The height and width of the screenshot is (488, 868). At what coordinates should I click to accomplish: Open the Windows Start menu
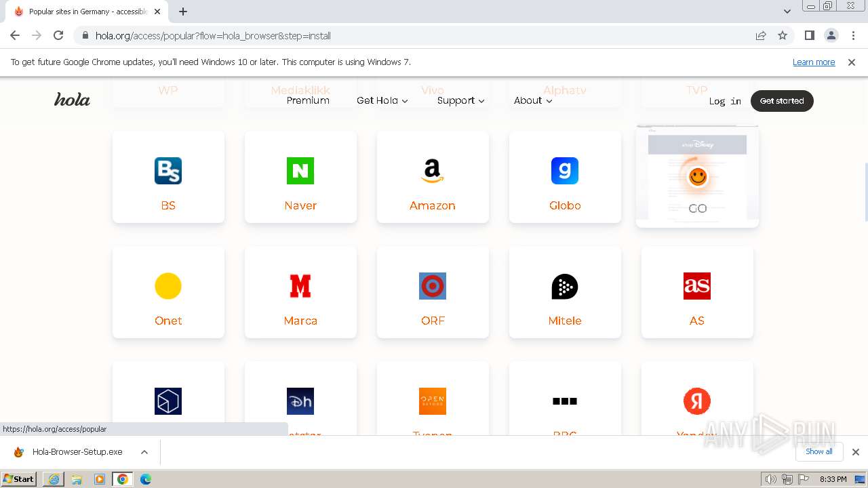[19, 479]
